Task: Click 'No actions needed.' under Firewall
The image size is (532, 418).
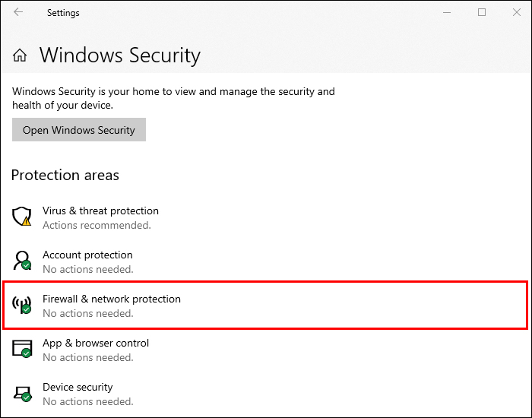Action: click(88, 313)
